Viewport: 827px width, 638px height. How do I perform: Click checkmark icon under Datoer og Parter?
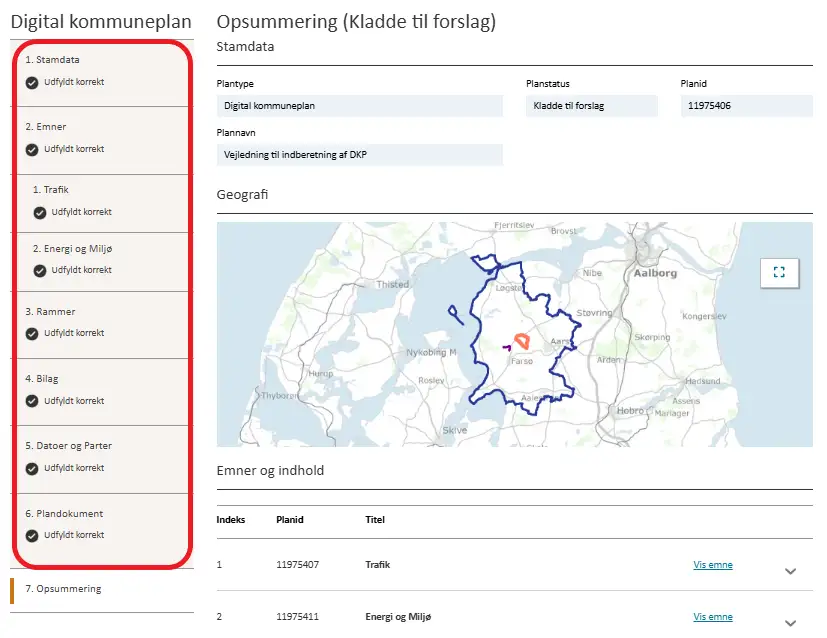pyautogui.click(x=32, y=468)
